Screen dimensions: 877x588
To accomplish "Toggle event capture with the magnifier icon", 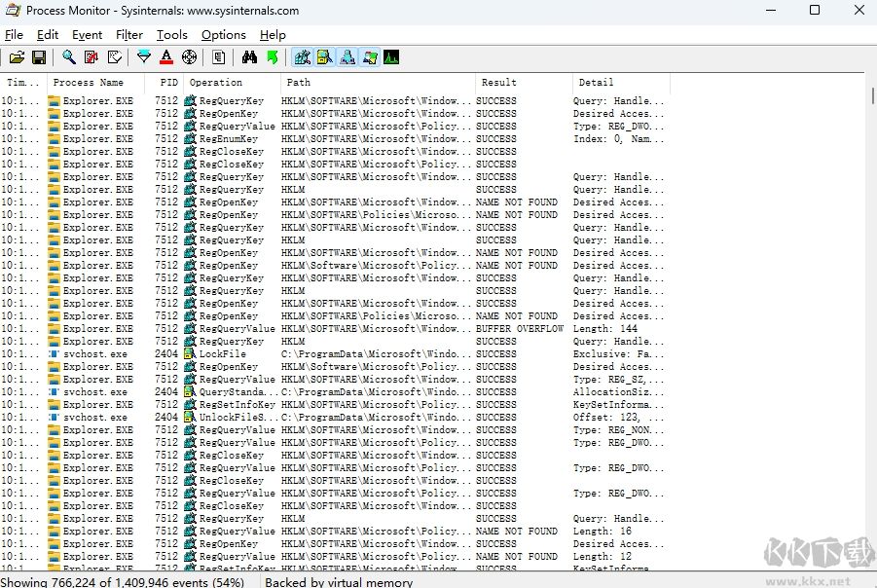I will (x=69, y=57).
